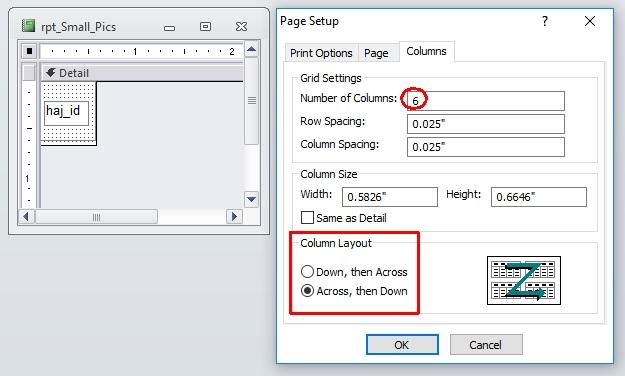Click the Detail section selector box on vertical ruler
The image size is (625, 376).
point(29,73)
